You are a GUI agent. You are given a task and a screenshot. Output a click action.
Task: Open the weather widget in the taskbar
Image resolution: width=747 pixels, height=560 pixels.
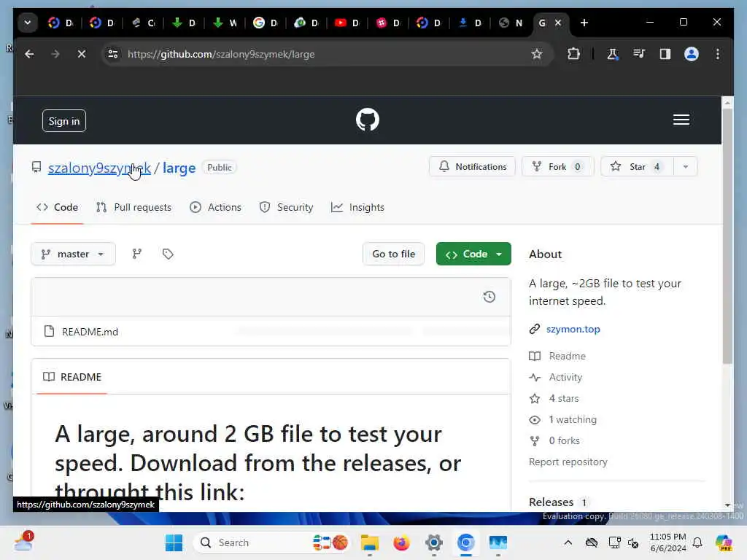23,542
